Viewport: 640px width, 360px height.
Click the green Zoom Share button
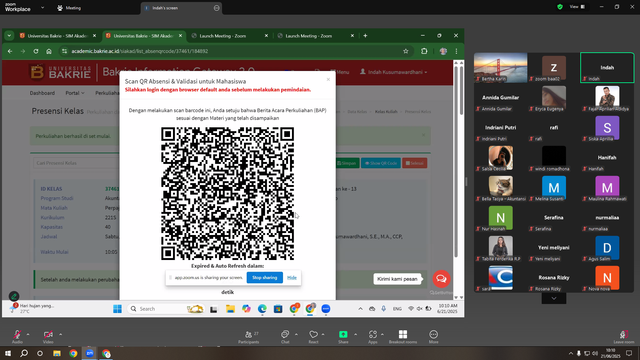click(343, 336)
